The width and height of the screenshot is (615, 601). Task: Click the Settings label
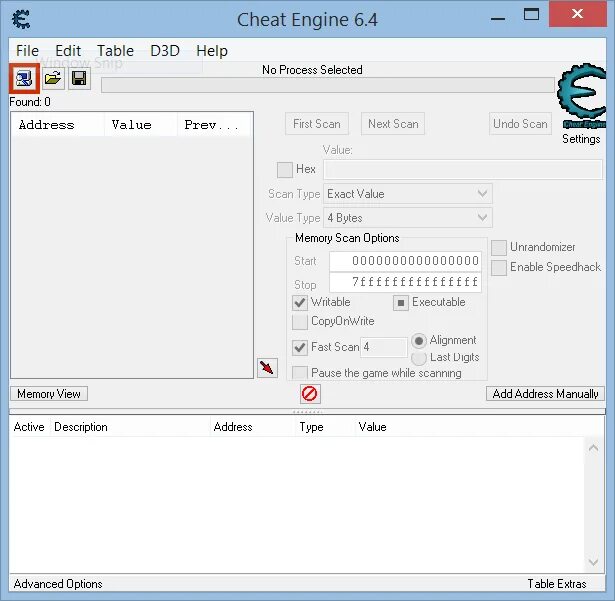(x=581, y=139)
